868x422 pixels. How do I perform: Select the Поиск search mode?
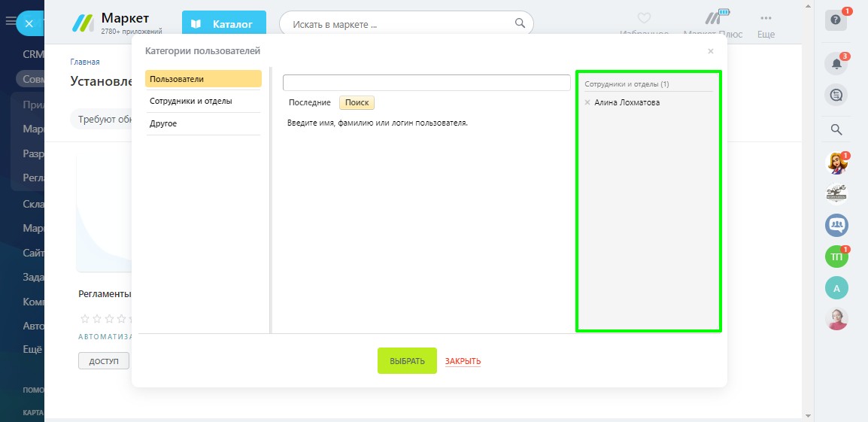coord(357,102)
